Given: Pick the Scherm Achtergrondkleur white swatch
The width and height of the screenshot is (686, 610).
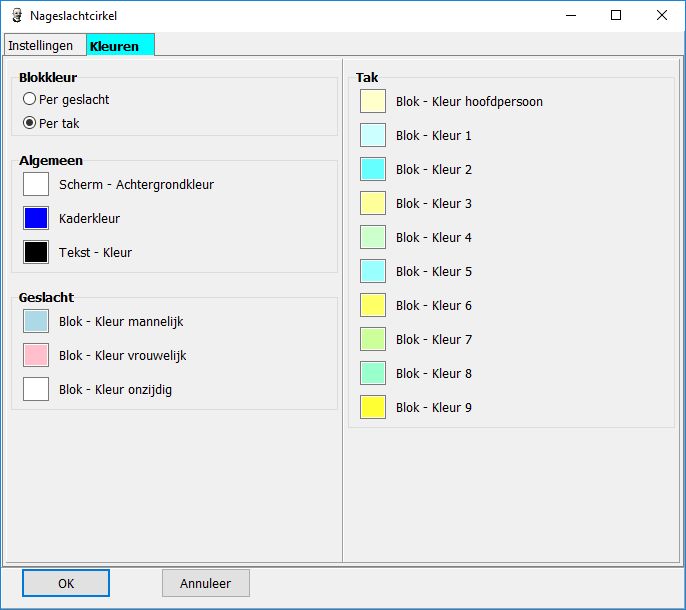Looking at the screenshot, I should point(36,184).
